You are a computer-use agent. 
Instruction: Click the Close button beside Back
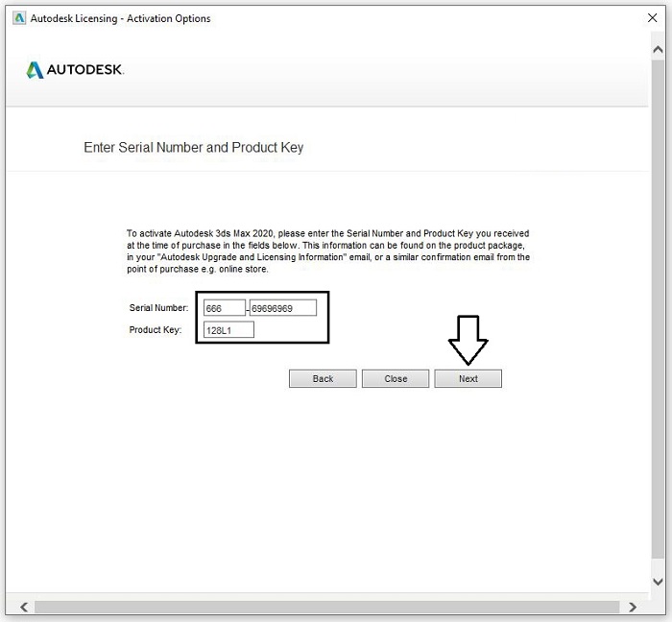396,379
